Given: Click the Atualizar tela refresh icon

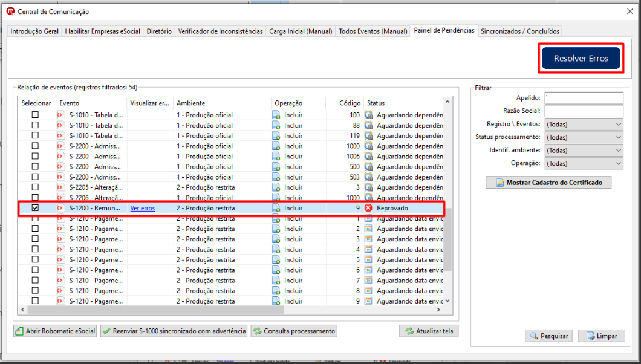Looking at the screenshot, I should click(x=409, y=331).
